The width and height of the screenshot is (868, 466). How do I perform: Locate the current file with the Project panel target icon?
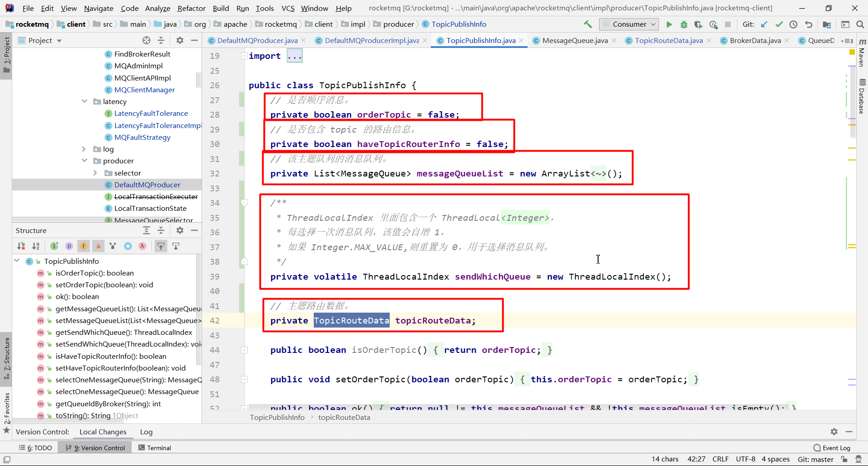pyautogui.click(x=146, y=40)
